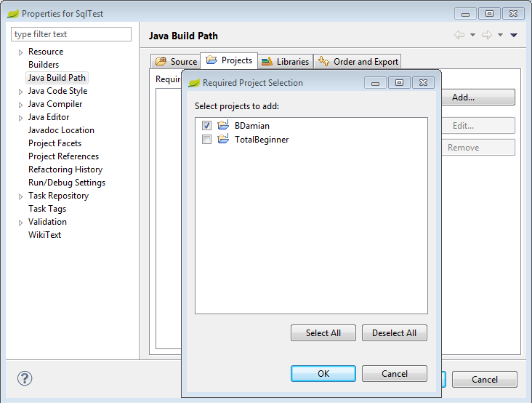Image resolution: width=532 pixels, height=403 pixels.
Task: Close the Required Project Selection dialog
Action: tap(423, 82)
